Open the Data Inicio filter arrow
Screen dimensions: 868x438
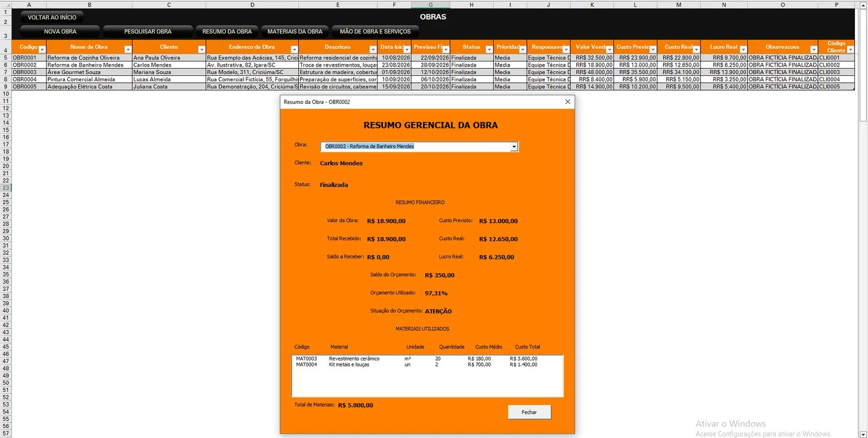tap(407, 50)
